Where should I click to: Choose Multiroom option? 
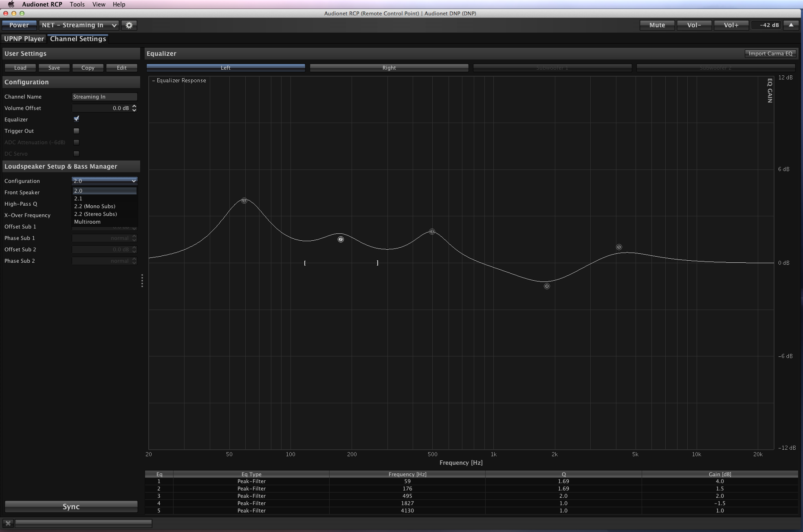105,222
